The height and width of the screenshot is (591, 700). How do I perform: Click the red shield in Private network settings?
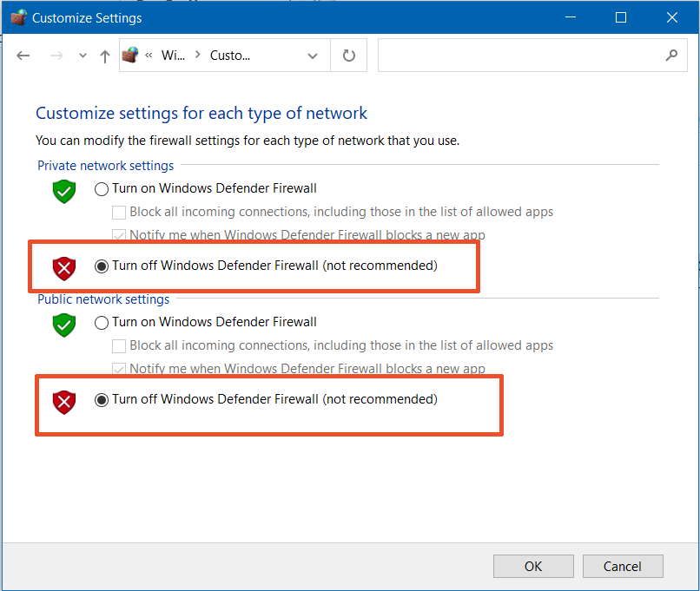[64, 268]
